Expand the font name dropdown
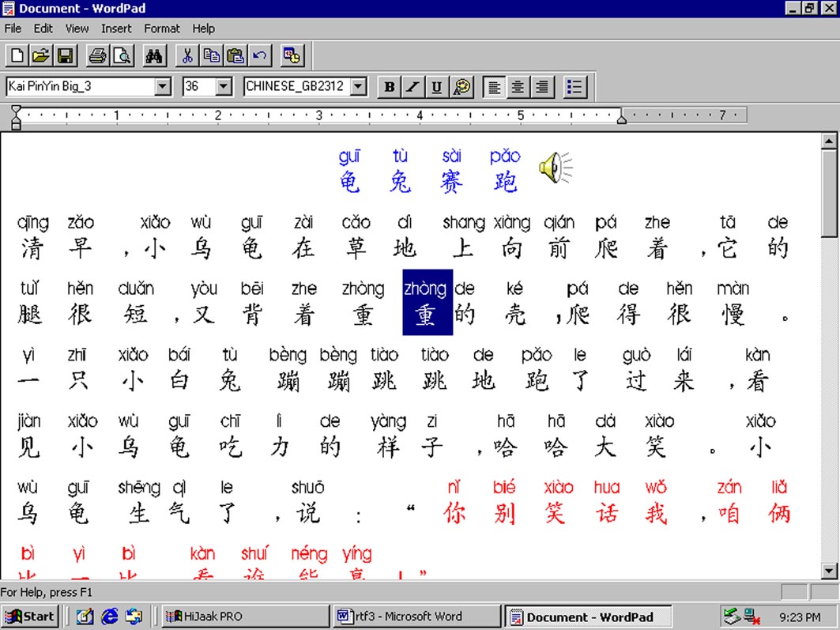Viewport: 840px width, 630px height. click(x=163, y=87)
